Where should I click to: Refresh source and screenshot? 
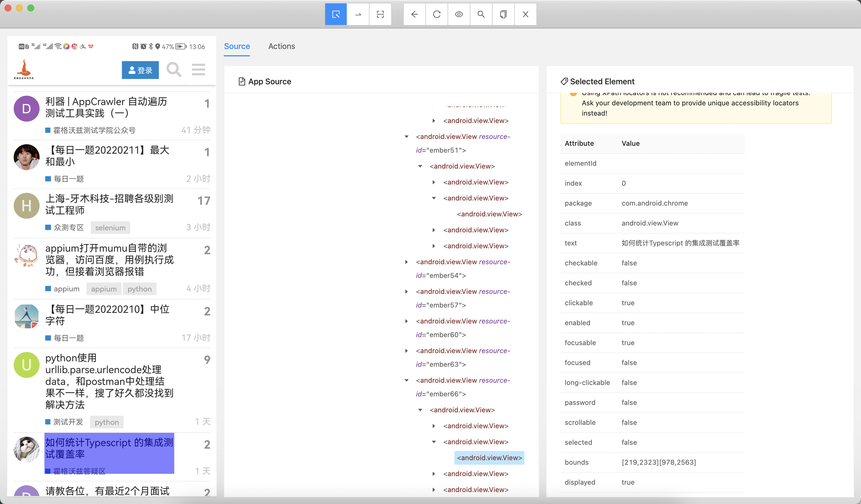click(x=436, y=14)
